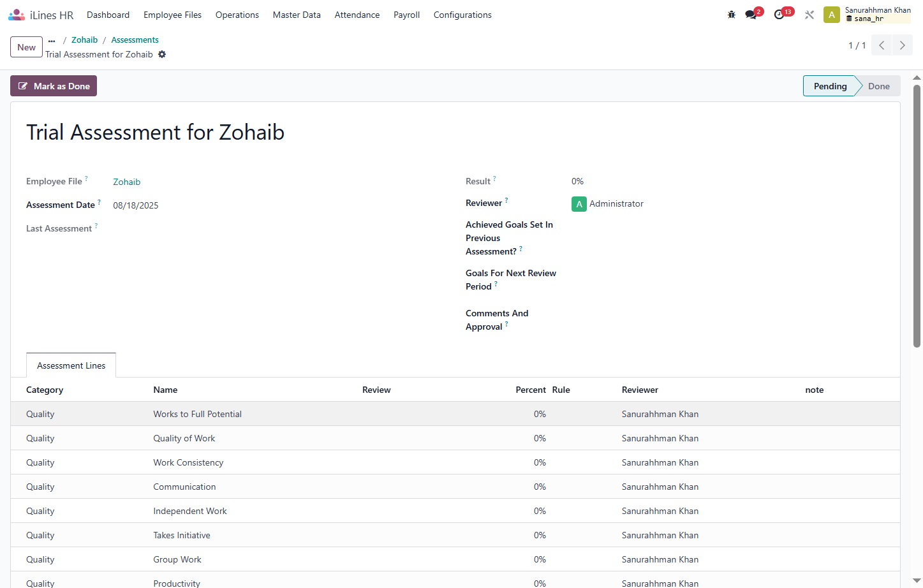
Task: Show help tooltip for Comments And Approval
Action: 506,323
